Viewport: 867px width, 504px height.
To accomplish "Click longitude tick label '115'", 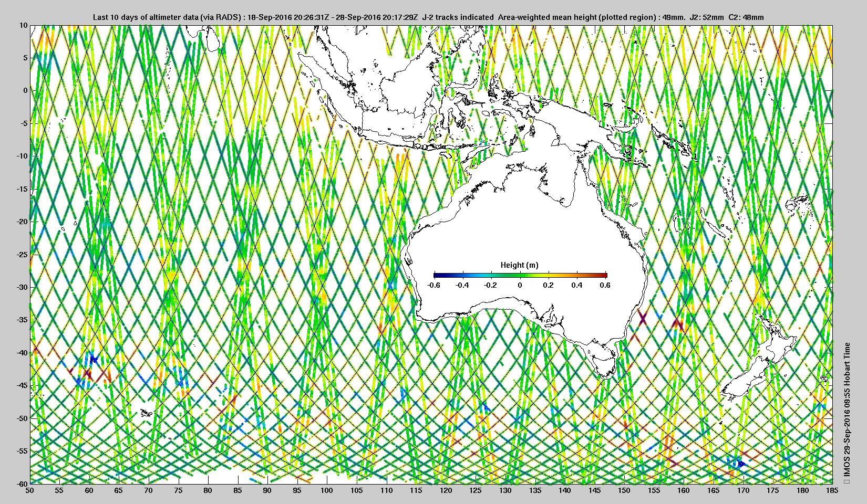I will [416, 490].
